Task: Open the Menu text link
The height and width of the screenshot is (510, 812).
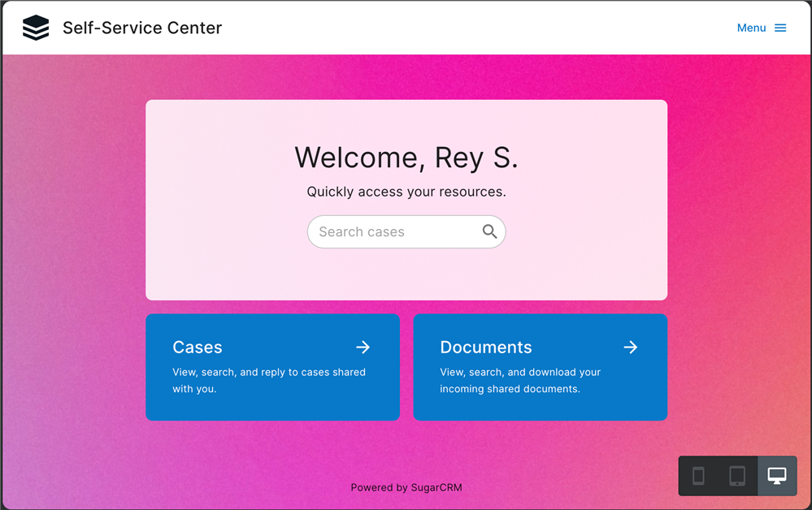Action: pyautogui.click(x=751, y=28)
